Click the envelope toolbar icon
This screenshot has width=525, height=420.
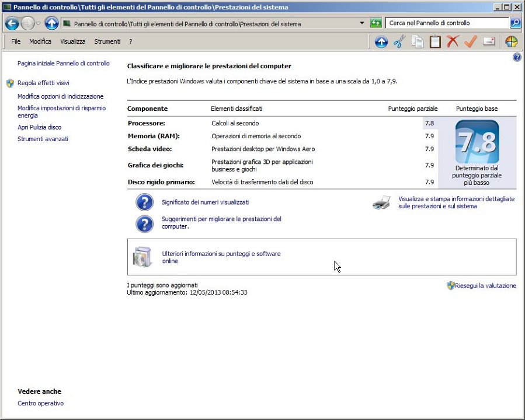(x=489, y=41)
